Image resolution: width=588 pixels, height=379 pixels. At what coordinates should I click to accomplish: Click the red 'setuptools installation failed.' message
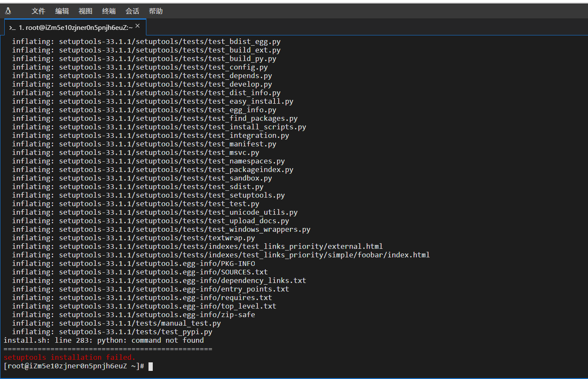pos(69,358)
